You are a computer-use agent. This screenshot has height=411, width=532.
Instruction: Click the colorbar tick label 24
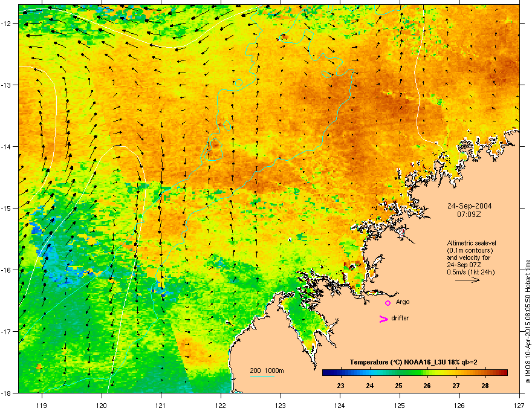(369, 386)
